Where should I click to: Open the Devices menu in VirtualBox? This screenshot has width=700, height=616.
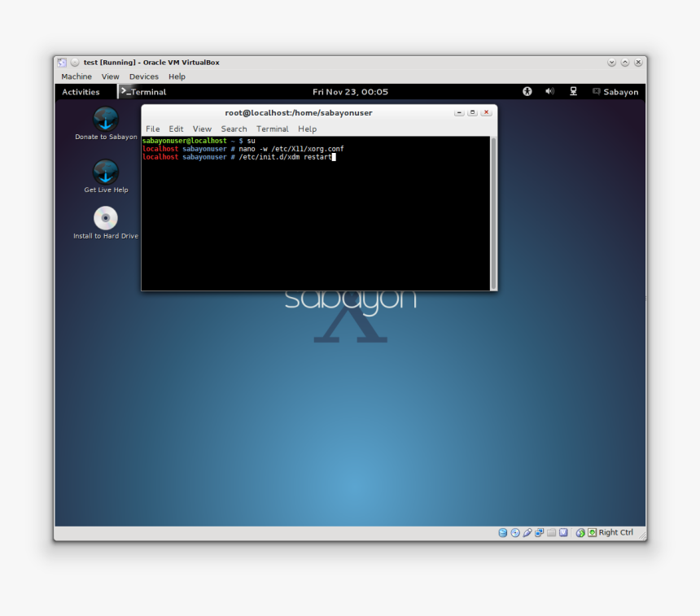click(143, 76)
